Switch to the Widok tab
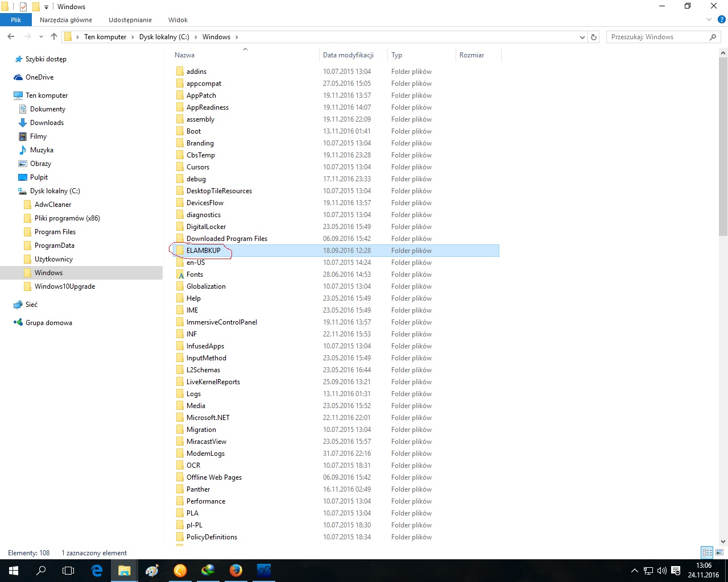The width and height of the screenshot is (728, 582). [x=177, y=20]
